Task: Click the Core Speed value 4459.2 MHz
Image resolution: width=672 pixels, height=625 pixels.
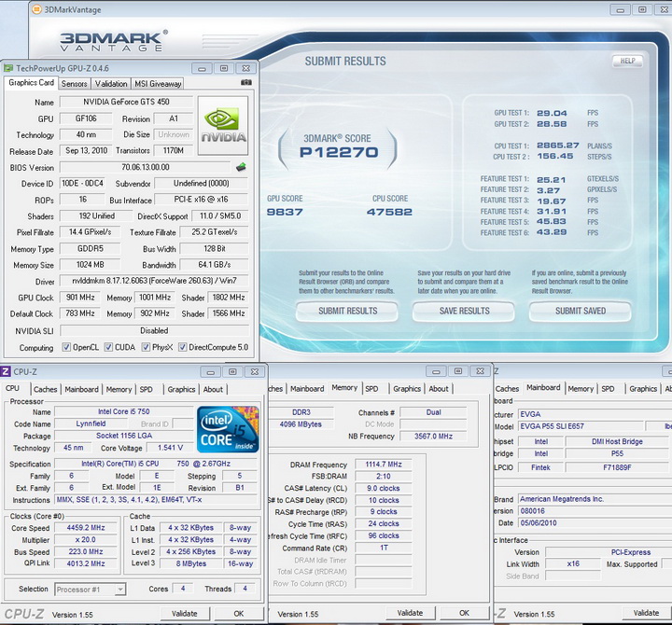Action: [x=86, y=528]
